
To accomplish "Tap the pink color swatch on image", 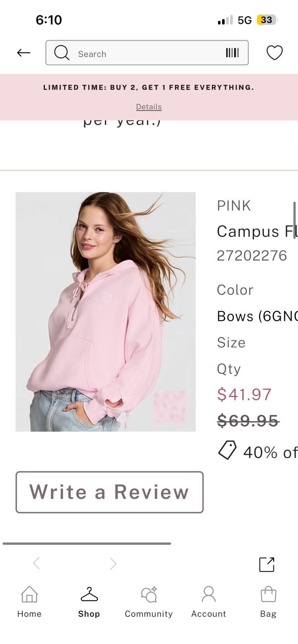I will [169, 406].
